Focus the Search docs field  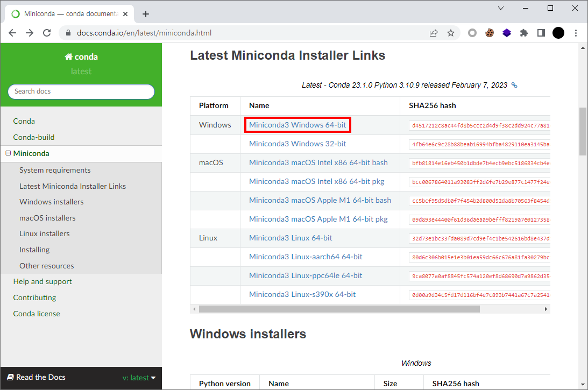pyautogui.click(x=81, y=91)
